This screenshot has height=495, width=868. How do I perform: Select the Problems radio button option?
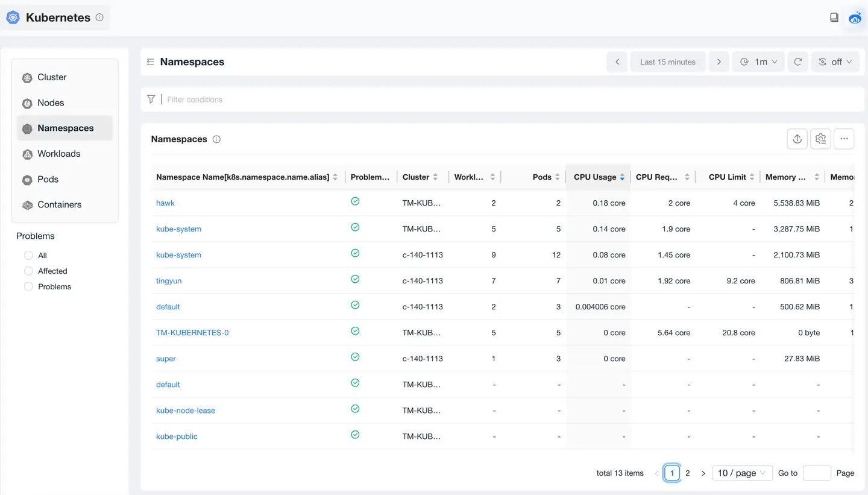[28, 287]
